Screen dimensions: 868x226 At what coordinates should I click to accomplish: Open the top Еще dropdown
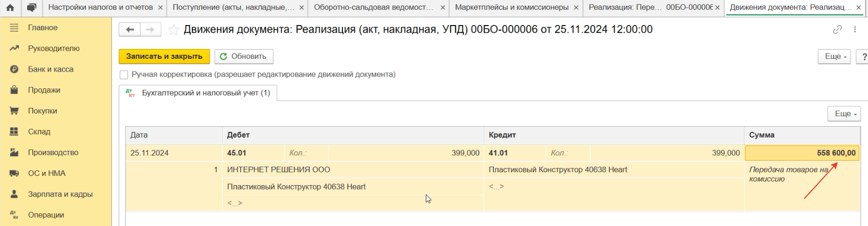pyautogui.click(x=834, y=56)
